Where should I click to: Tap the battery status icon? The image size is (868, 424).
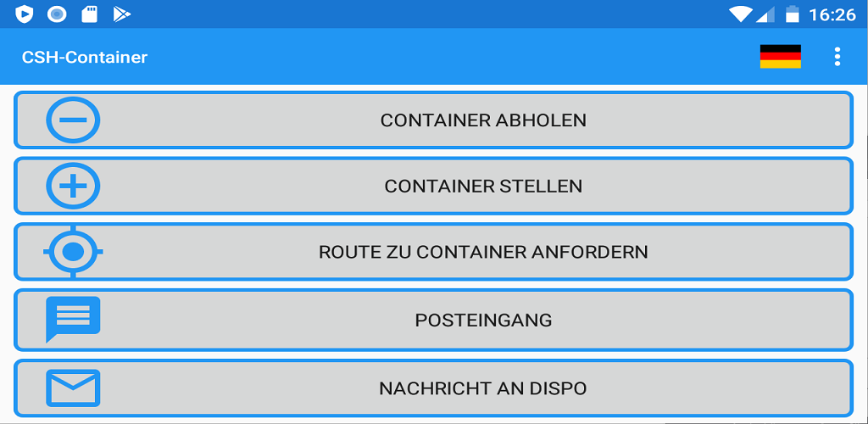click(x=793, y=14)
